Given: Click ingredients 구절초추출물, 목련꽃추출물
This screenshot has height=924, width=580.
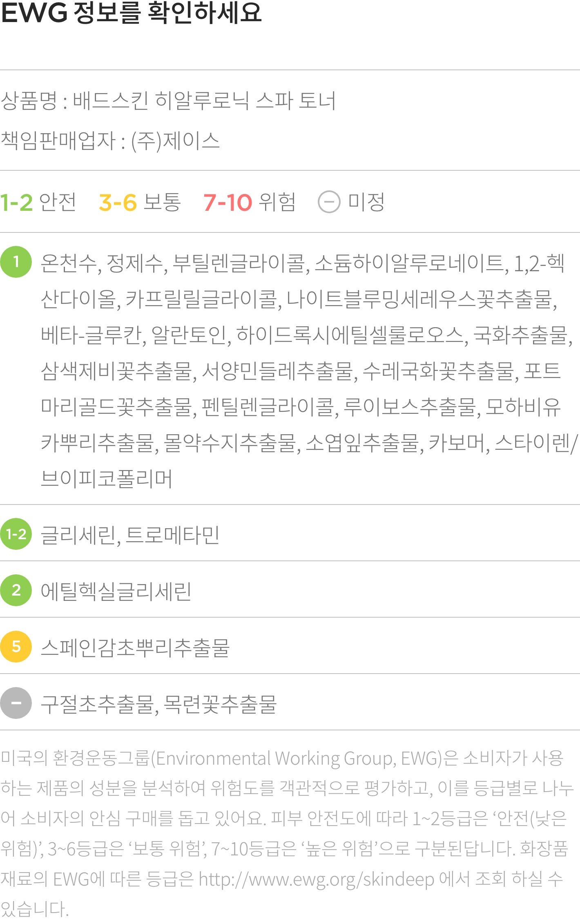Looking at the screenshot, I should (158, 704).
